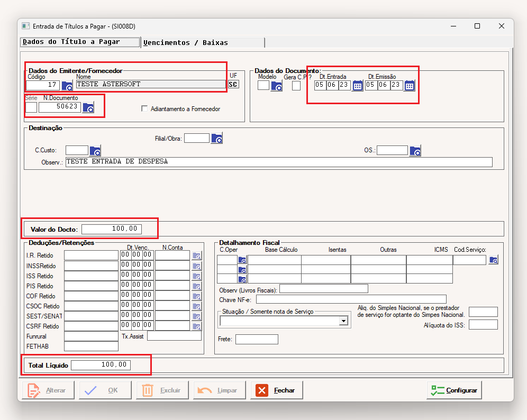Image resolution: width=527 pixels, height=420 pixels.
Task: Click the UF field showing SC
Action: click(x=233, y=84)
